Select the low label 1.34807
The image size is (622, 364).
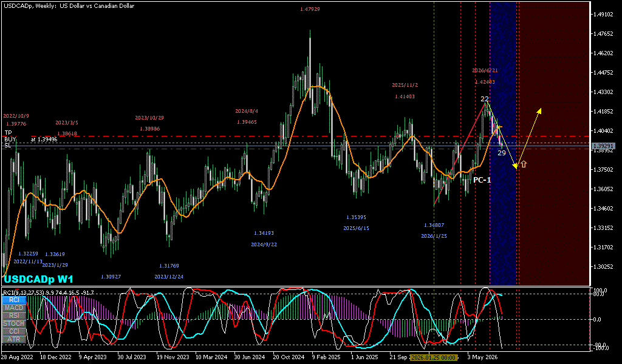(x=434, y=225)
